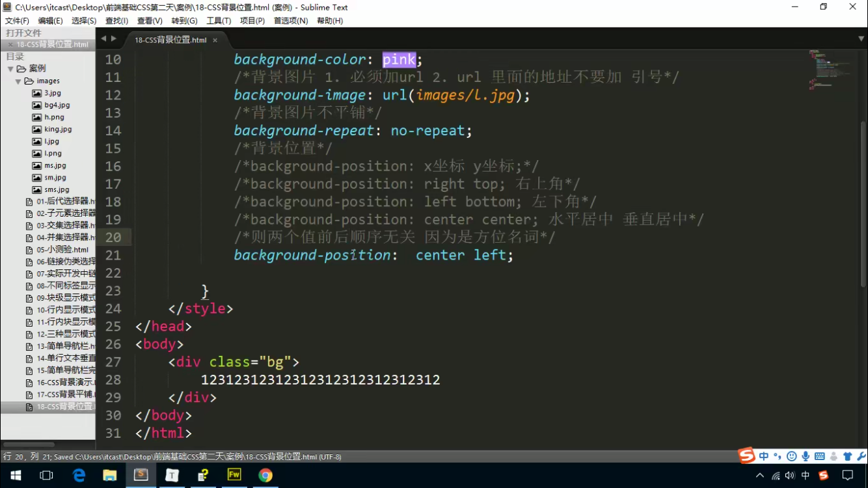Open the 查找(I) menu
Image resolution: width=868 pixels, height=488 pixels.
click(116, 21)
